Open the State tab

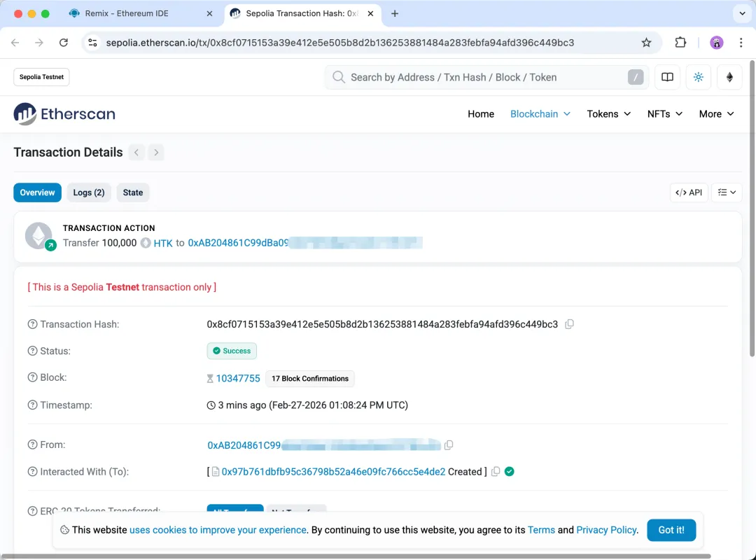click(x=132, y=192)
